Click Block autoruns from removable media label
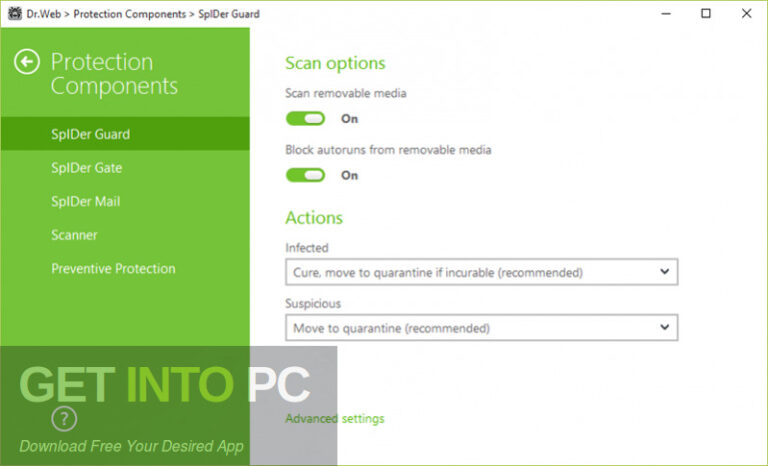The image size is (768, 466). pyautogui.click(x=388, y=150)
